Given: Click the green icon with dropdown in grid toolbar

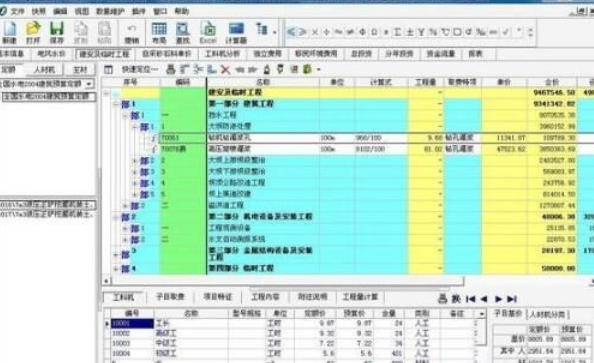Looking at the screenshot, I should coord(307,69).
